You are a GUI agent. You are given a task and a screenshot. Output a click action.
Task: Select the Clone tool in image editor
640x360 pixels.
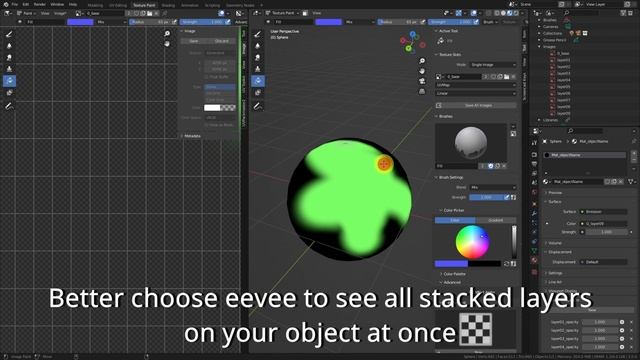point(9,69)
